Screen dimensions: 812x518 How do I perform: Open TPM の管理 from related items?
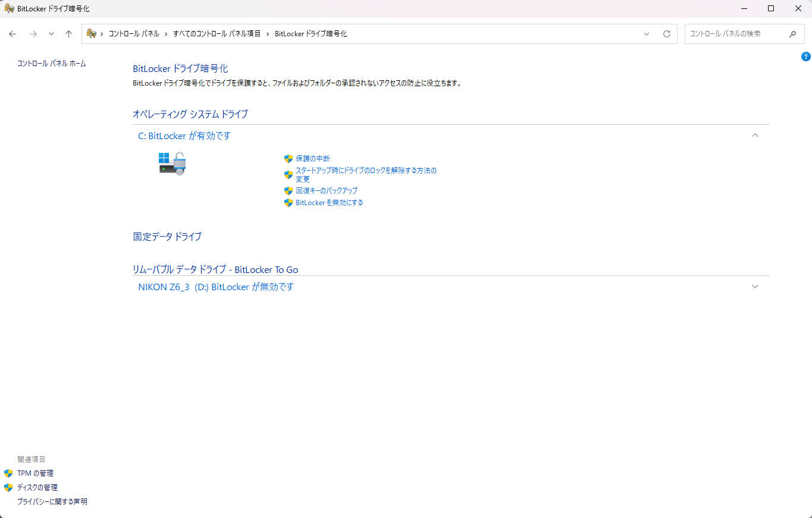tap(35, 473)
